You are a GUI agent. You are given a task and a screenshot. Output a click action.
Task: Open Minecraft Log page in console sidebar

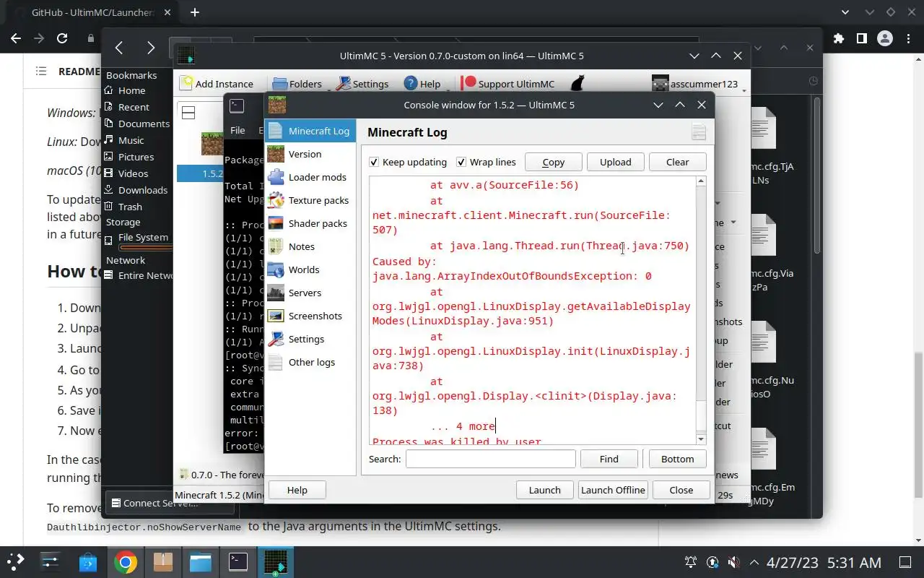click(x=310, y=131)
